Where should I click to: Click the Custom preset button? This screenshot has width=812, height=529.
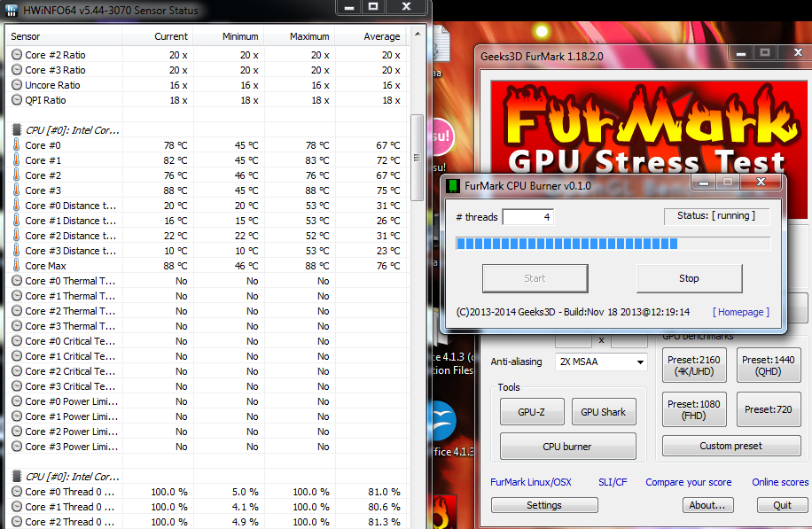[x=731, y=446]
